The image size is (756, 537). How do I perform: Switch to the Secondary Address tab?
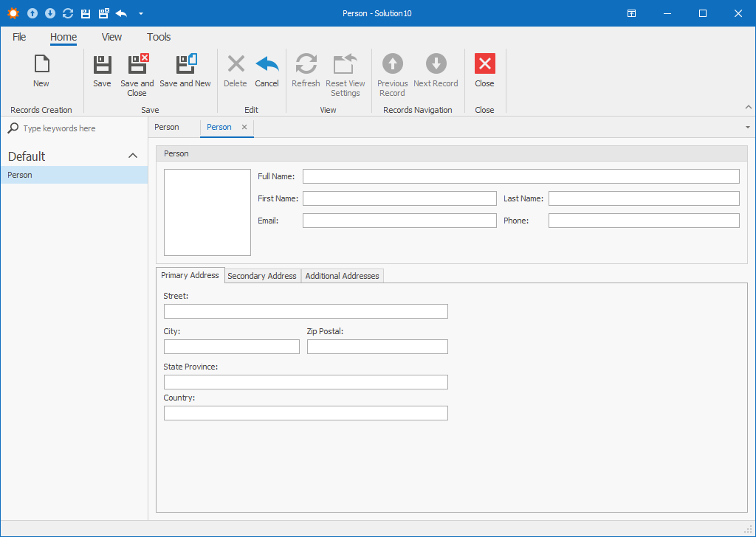[262, 276]
